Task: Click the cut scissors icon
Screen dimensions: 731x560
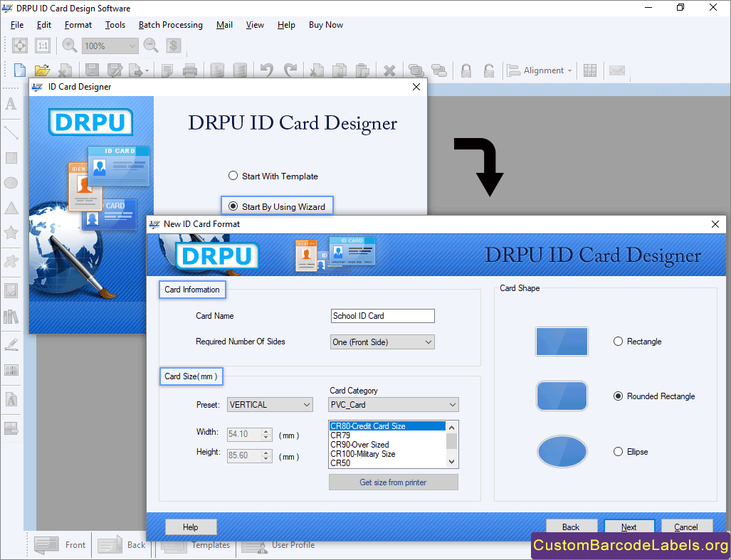Action: (317, 70)
